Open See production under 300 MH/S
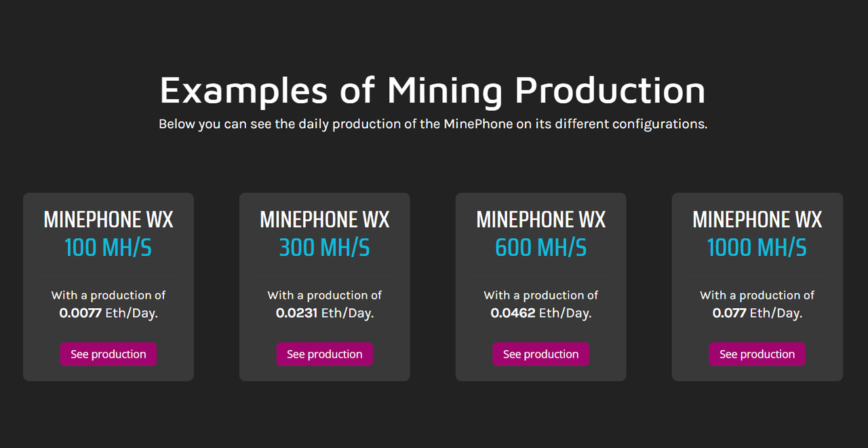 324,354
